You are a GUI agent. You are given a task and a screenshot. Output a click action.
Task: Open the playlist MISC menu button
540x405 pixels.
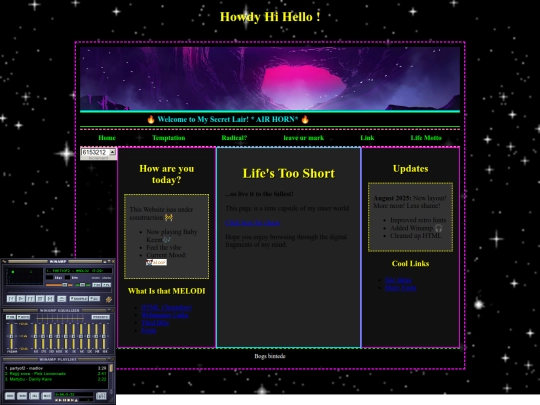pyautogui.click(x=46, y=396)
